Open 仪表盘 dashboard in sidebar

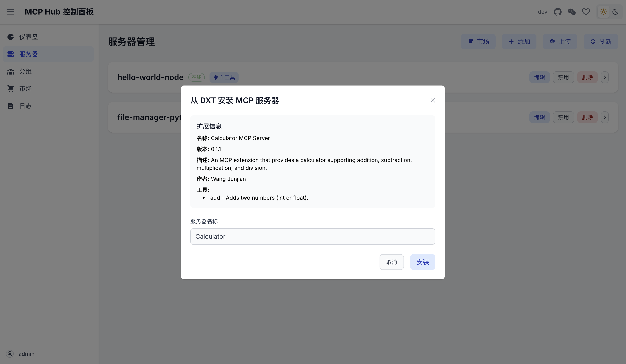[x=28, y=37]
